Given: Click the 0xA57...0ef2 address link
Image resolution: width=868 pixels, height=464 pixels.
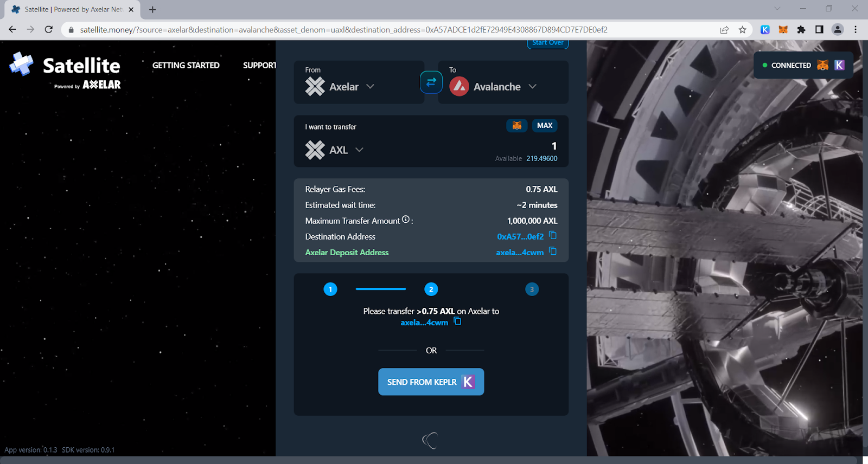Looking at the screenshot, I should 520,236.
